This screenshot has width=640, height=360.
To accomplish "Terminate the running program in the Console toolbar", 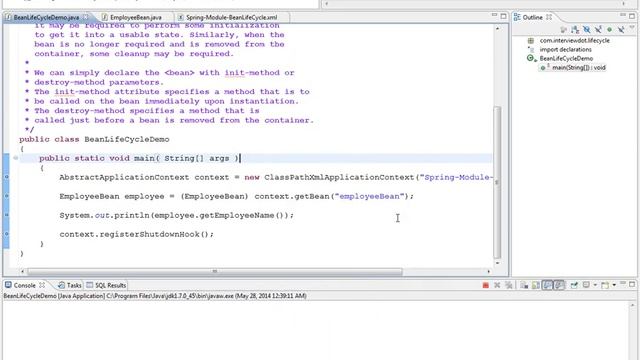I will click(x=486, y=285).
